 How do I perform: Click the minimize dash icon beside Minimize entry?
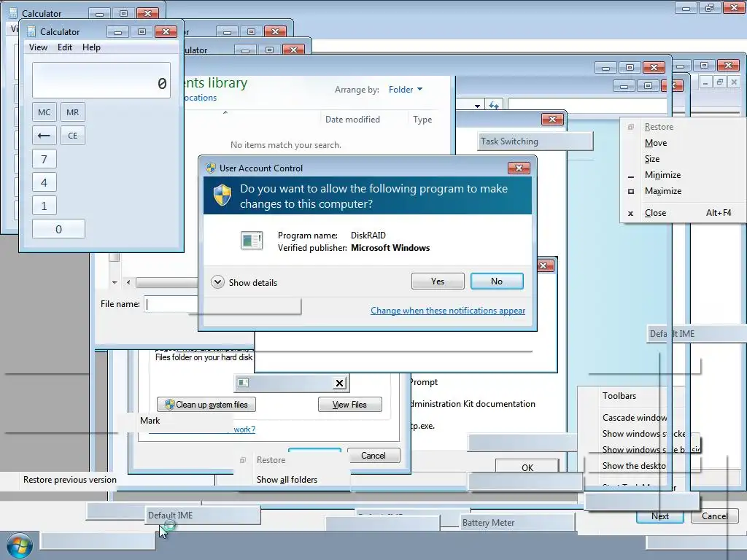pyautogui.click(x=631, y=176)
